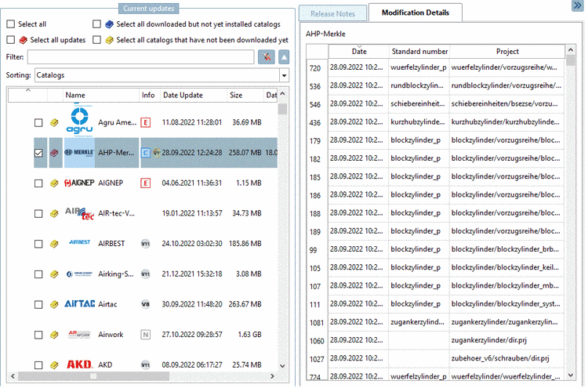This screenshot has width=588, height=388.
Task: Switch to the Modification Details tab
Action: [x=415, y=13]
